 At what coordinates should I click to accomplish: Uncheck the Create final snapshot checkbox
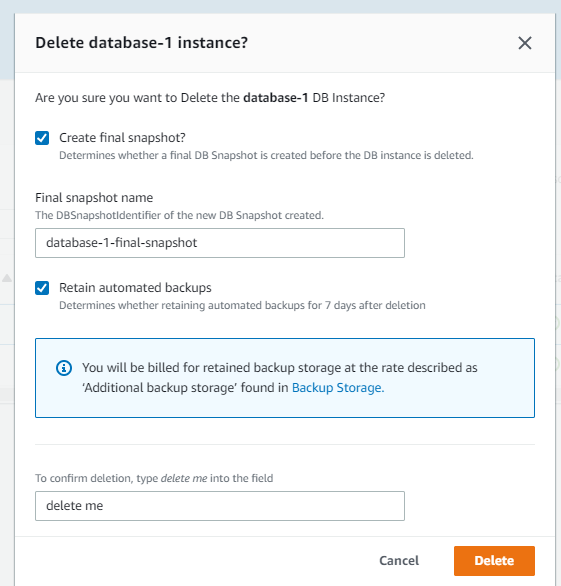pos(42,138)
